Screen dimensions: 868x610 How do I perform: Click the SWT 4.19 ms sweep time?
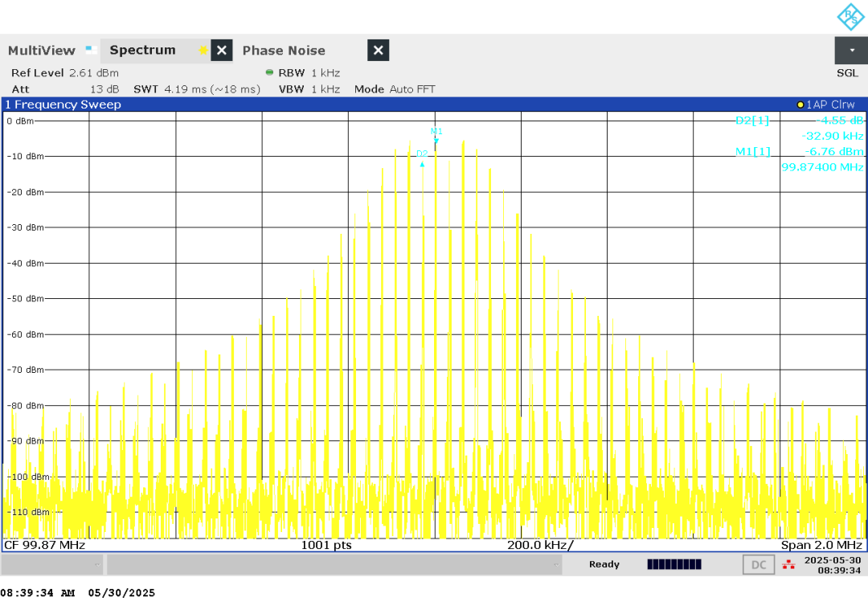point(197,89)
